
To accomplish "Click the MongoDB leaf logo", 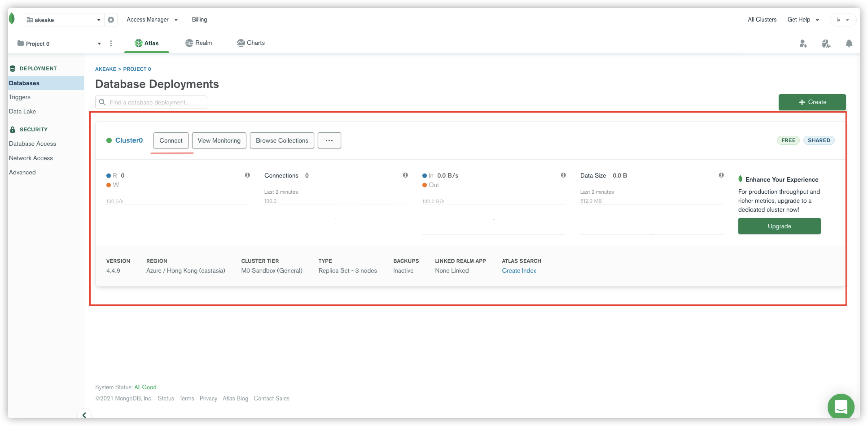I will click(12, 19).
